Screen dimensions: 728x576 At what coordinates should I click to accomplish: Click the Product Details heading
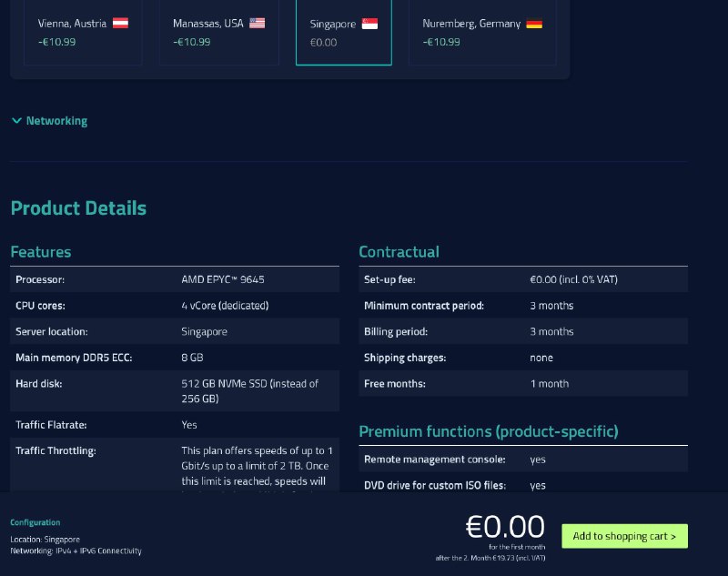[78, 208]
